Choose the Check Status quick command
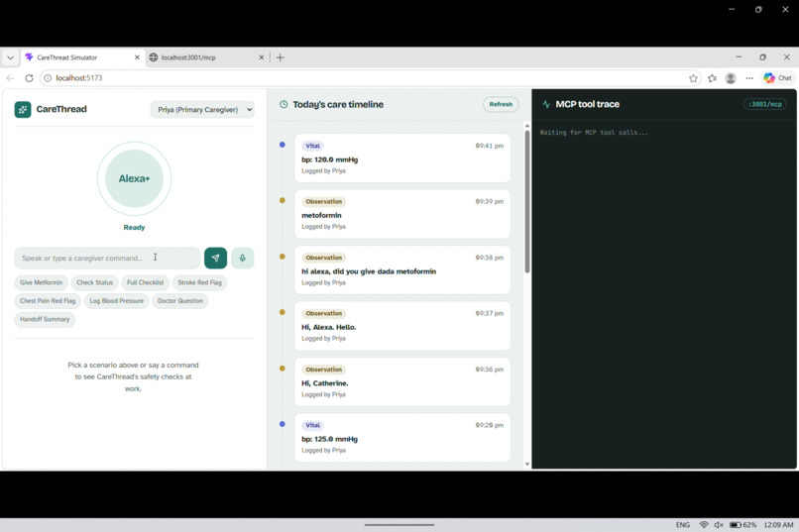Viewport: 799px width, 532px height. (95, 282)
